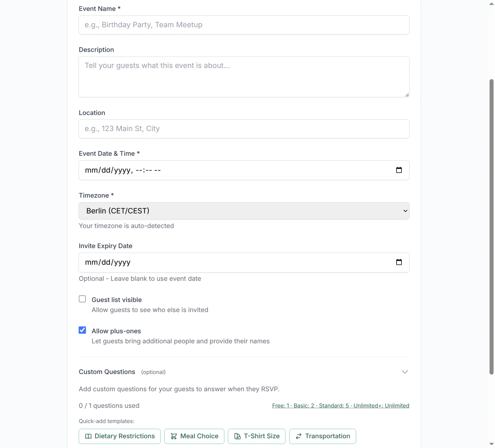The width and height of the screenshot is (495, 448).
Task: Select the cart icon on Meal Choice template
Action: [174, 436]
